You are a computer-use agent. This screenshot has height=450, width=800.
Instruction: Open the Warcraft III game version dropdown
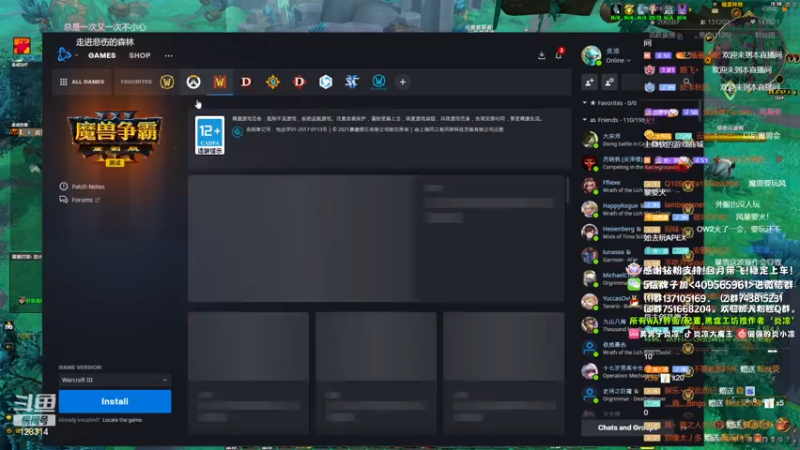(x=114, y=380)
